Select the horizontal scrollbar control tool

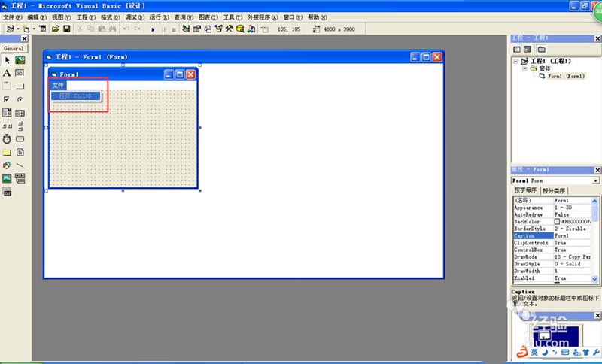(7, 126)
